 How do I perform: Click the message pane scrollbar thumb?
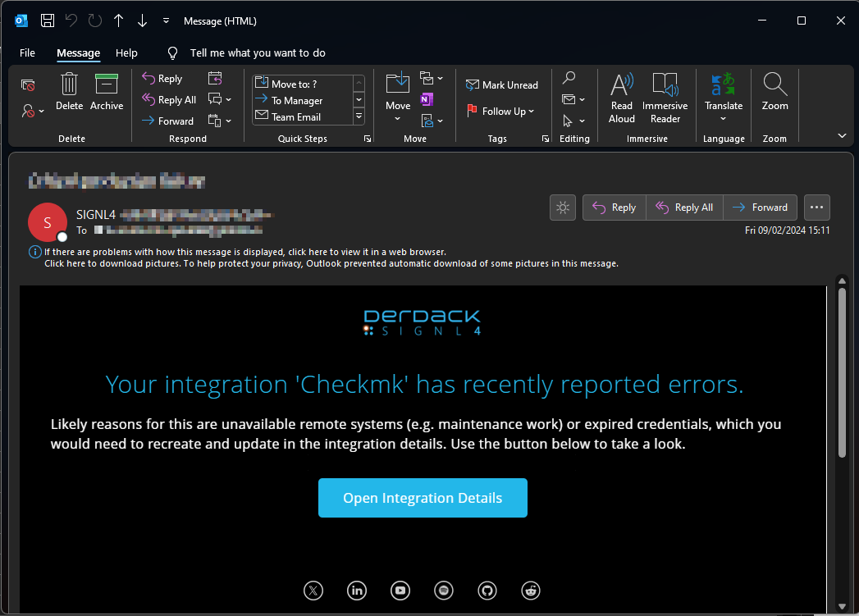[842, 372]
